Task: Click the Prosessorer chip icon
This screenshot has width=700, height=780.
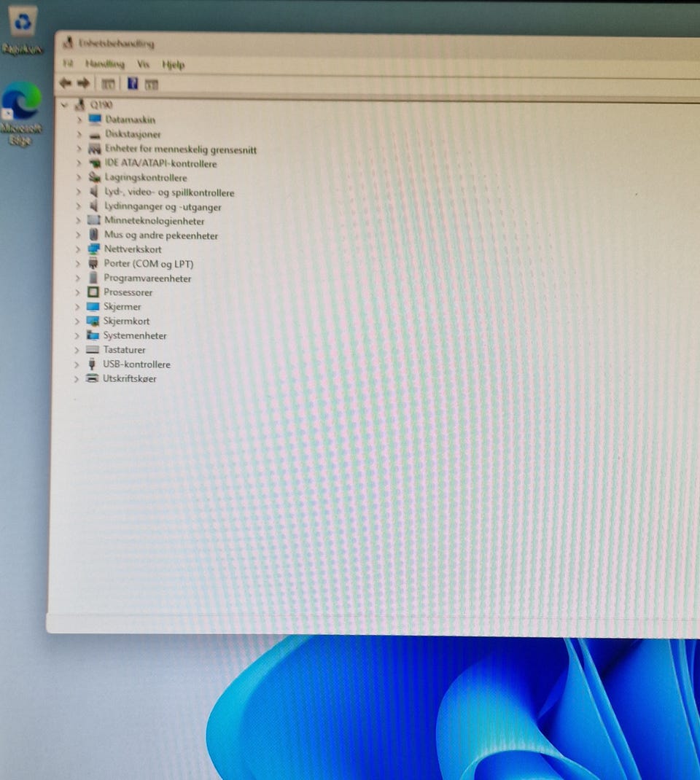Action: click(x=93, y=292)
